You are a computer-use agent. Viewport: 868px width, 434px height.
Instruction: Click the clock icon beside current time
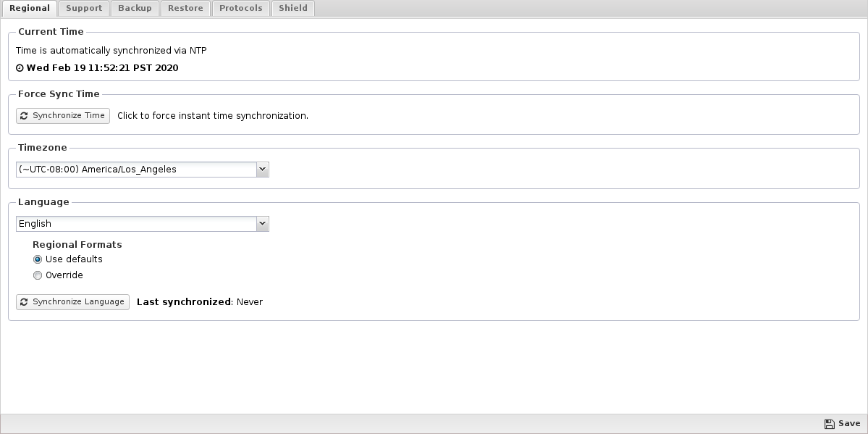20,68
